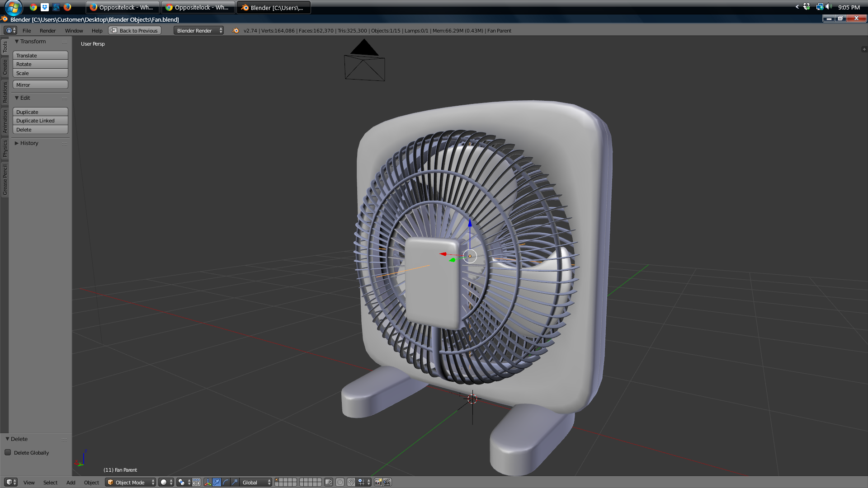
Task: Enable the translate manipulator arrow icon
Action: click(x=217, y=482)
